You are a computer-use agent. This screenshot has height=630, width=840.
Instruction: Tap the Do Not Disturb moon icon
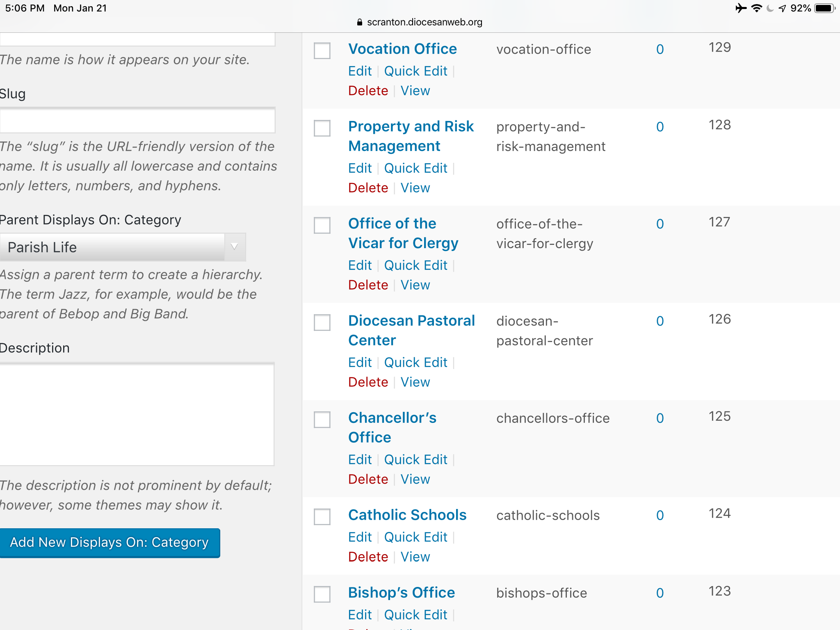pos(770,8)
